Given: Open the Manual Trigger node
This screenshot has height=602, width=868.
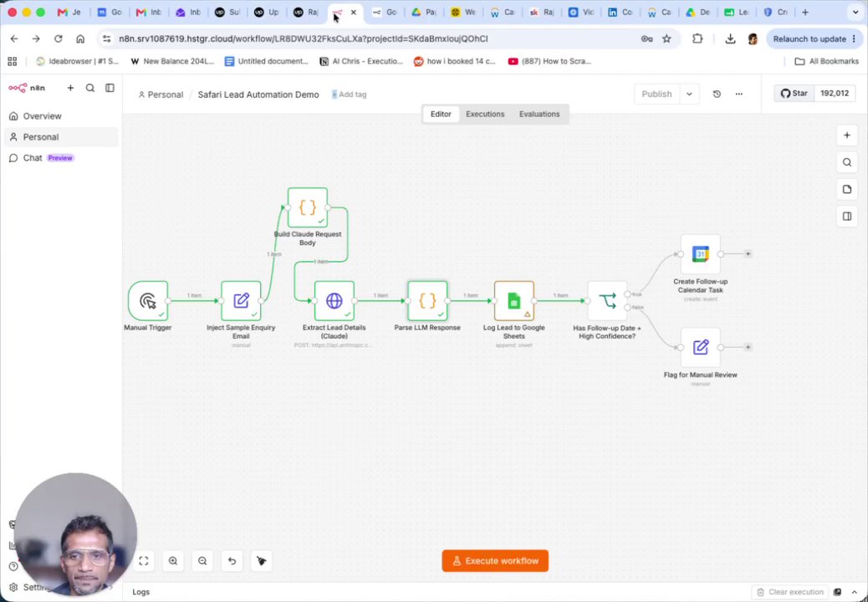Looking at the screenshot, I should click(x=148, y=300).
